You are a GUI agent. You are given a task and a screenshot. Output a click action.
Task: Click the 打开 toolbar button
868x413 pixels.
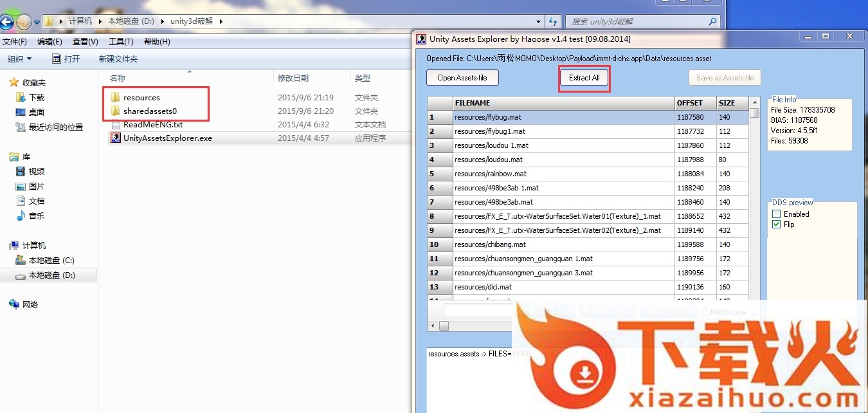pos(66,59)
